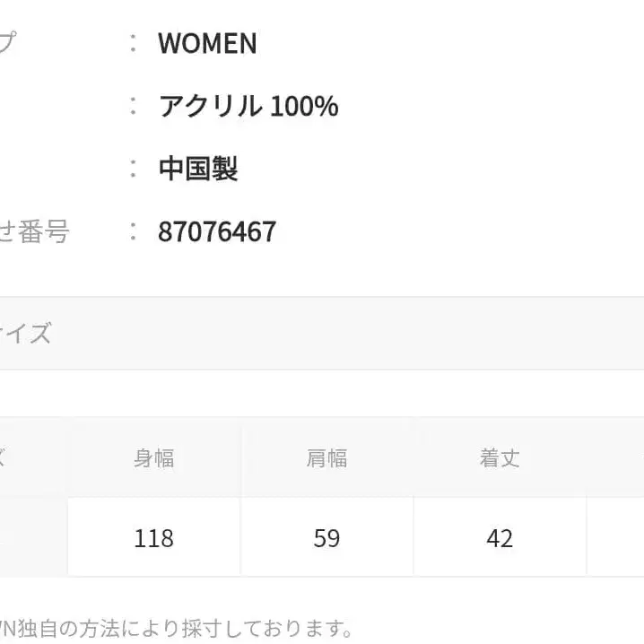The height and width of the screenshot is (644, 644).
Task: Click the 着丈 column header
Action: [x=500, y=458]
